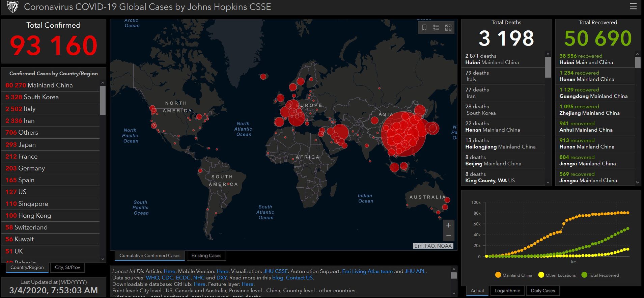Viewport: 644px width, 298px height.
Task: Open the Mobile Version Here link
Action: click(222, 271)
